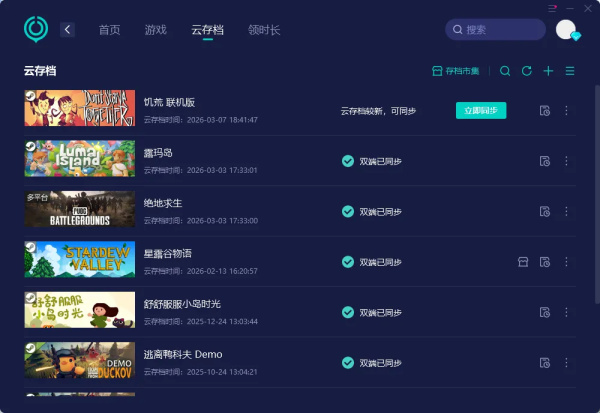Click the Stardew Valley game thumbnail
Image resolution: width=600 pixels, height=413 pixels.
coord(80,259)
